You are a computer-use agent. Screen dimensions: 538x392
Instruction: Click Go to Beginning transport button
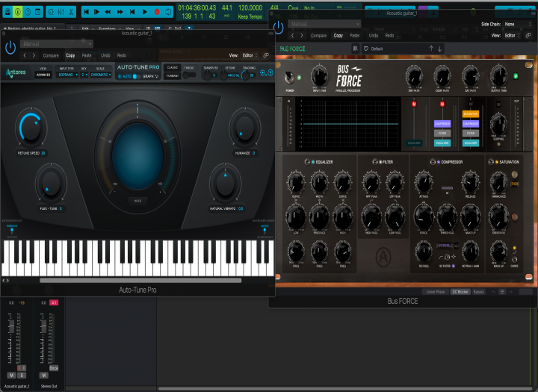(x=87, y=12)
